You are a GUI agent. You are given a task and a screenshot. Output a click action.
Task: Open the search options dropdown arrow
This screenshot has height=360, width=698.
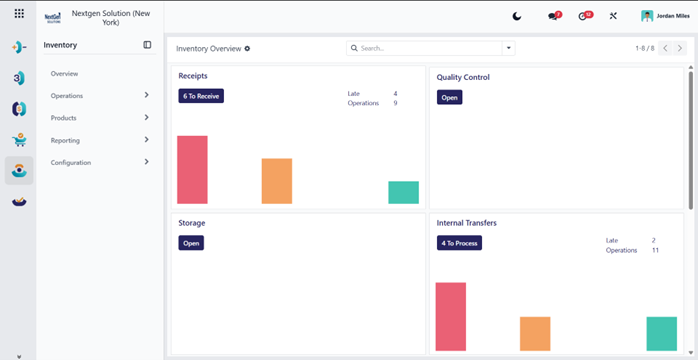[x=508, y=48]
